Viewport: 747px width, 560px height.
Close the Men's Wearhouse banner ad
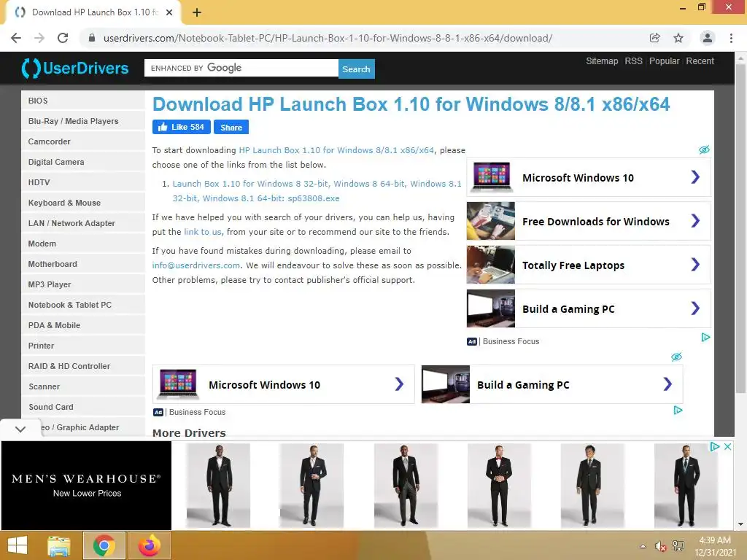click(x=727, y=447)
